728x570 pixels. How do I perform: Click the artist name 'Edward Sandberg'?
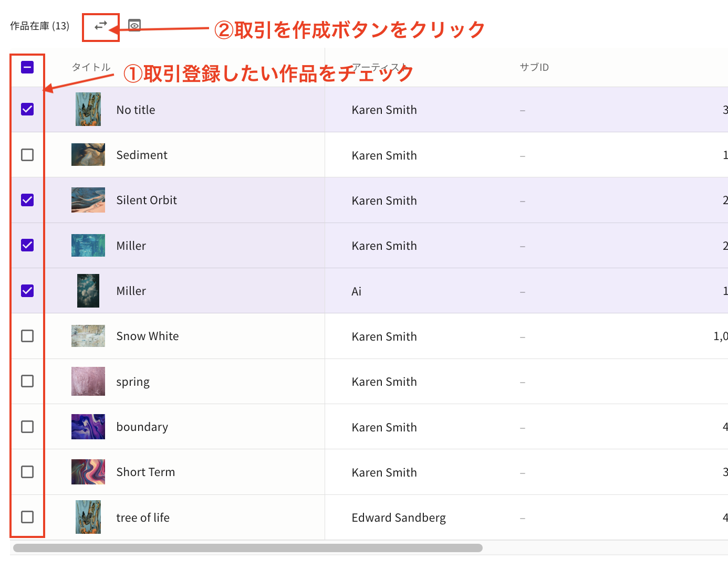click(x=399, y=518)
